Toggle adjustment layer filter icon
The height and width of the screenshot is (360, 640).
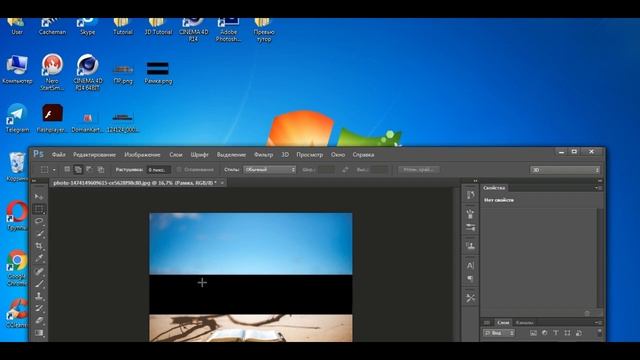(x=545, y=333)
